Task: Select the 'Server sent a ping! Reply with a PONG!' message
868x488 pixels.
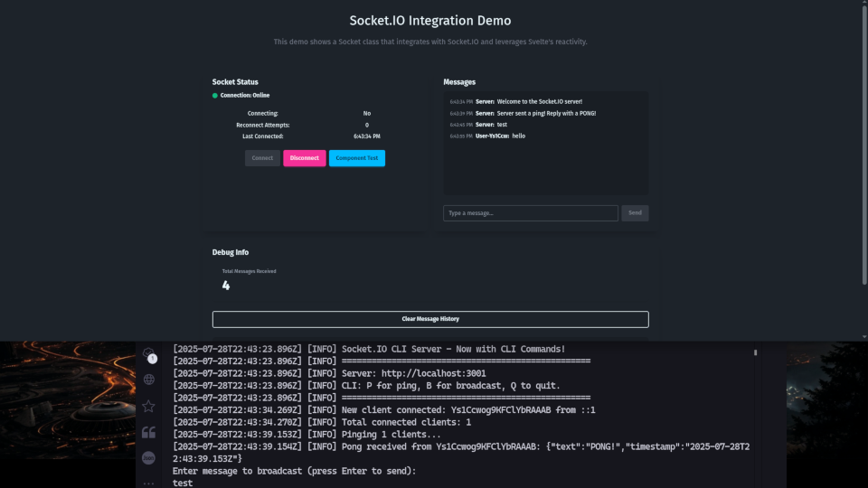Action: click(523, 114)
